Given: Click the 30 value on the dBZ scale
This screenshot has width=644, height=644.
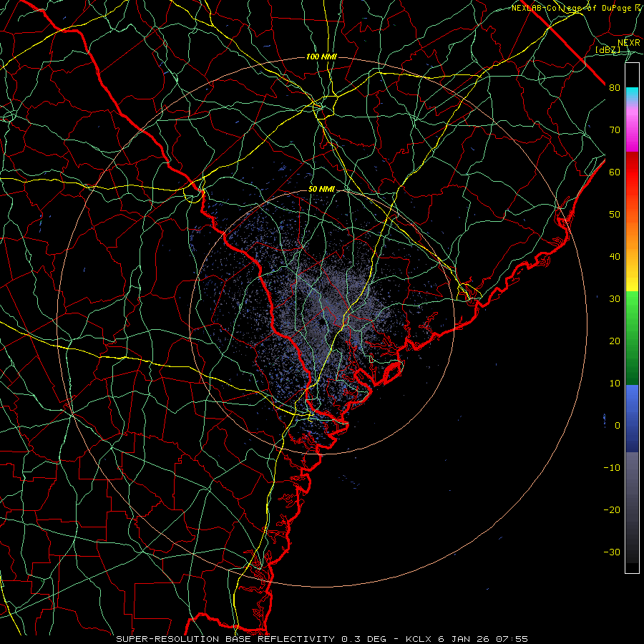Looking at the screenshot, I should point(615,298).
